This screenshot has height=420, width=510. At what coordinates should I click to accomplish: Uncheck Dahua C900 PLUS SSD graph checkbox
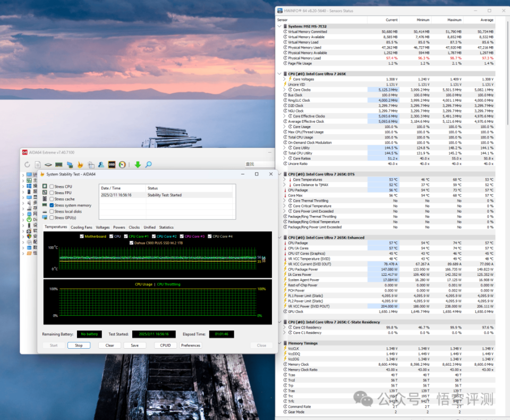[x=131, y=243]
